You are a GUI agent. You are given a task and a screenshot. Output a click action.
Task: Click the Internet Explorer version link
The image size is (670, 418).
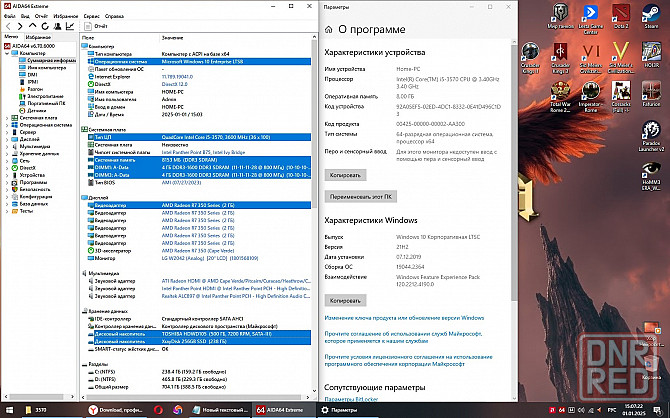(x=177, y=77)
